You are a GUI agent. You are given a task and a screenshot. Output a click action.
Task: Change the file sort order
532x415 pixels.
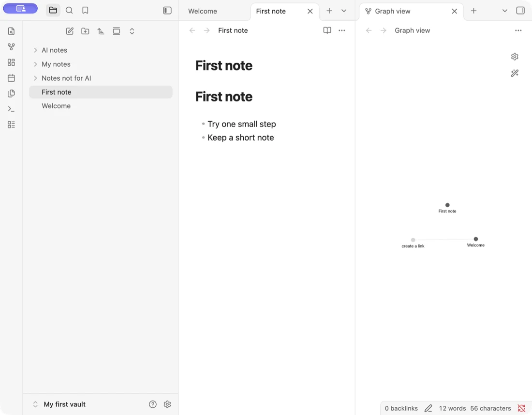point(101,31)
